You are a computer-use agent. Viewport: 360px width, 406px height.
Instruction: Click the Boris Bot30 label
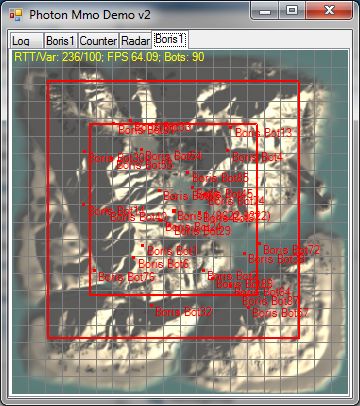pos(116,157)
